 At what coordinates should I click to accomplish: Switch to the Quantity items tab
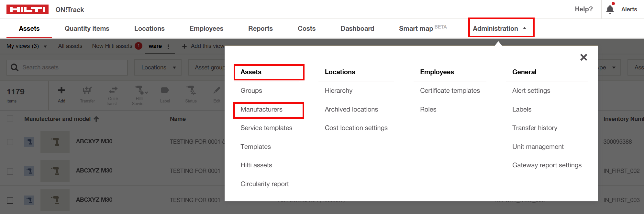(x=87, y=29)
